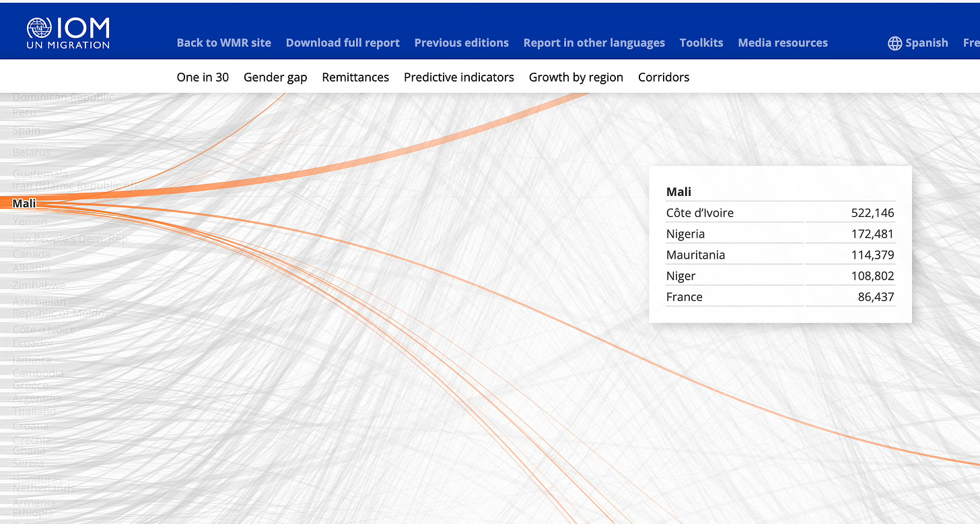Image resolution: width=980 pixels, height=524 pixels.
Task: Click the Mali heading in the tooltip
Action: coord(678,192)
